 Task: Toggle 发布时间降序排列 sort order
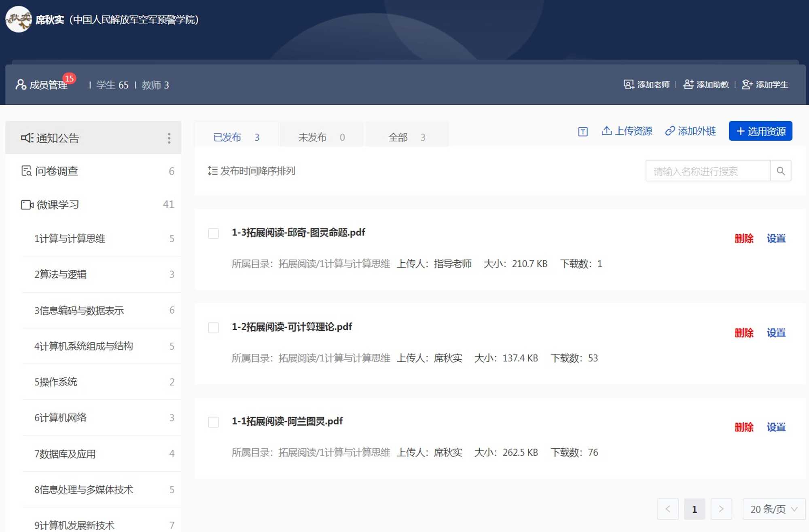(251, 171)
